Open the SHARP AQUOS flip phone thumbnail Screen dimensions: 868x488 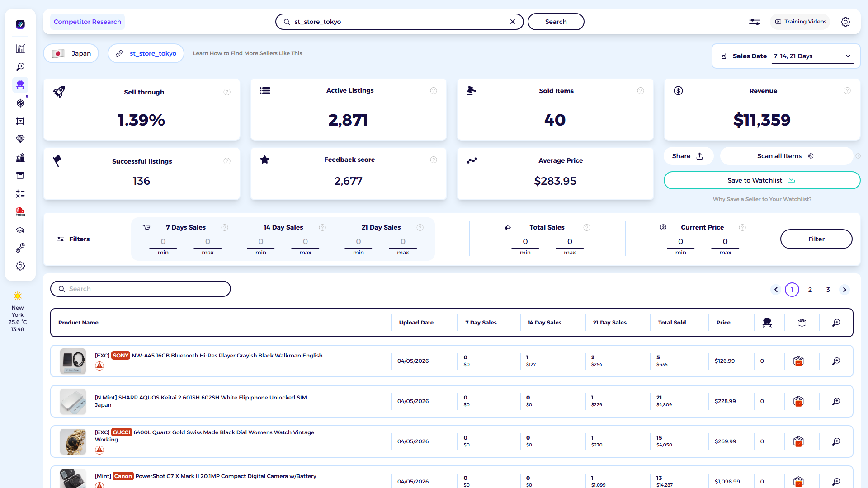point(73,401)
